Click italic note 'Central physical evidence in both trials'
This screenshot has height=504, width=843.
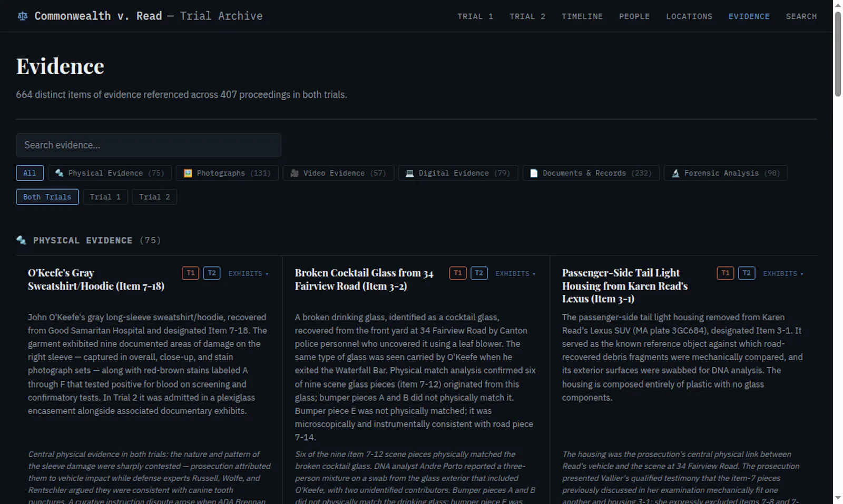tap(150, 477)
